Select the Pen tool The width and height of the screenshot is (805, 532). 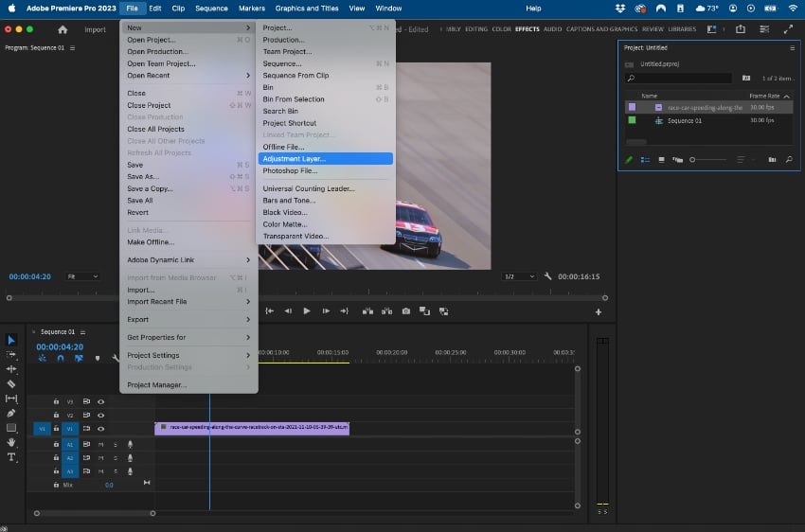tap(11, 413)
